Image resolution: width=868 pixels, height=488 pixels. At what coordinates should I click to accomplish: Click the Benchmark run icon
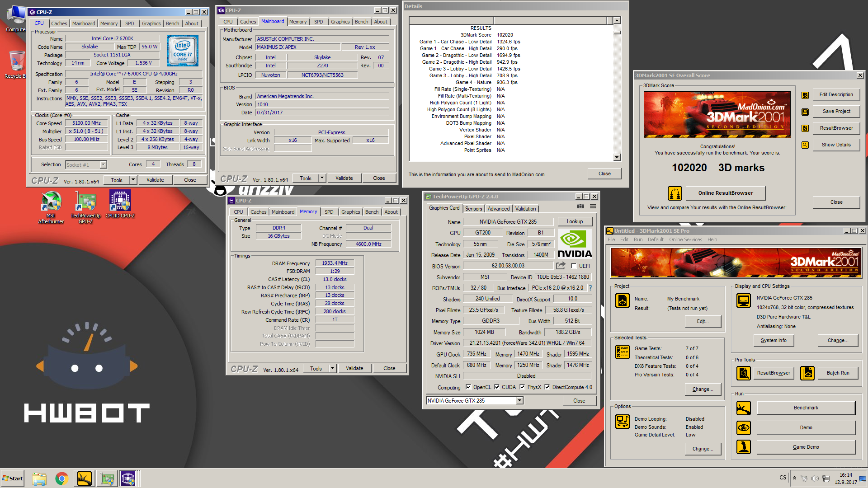point(744,408)
